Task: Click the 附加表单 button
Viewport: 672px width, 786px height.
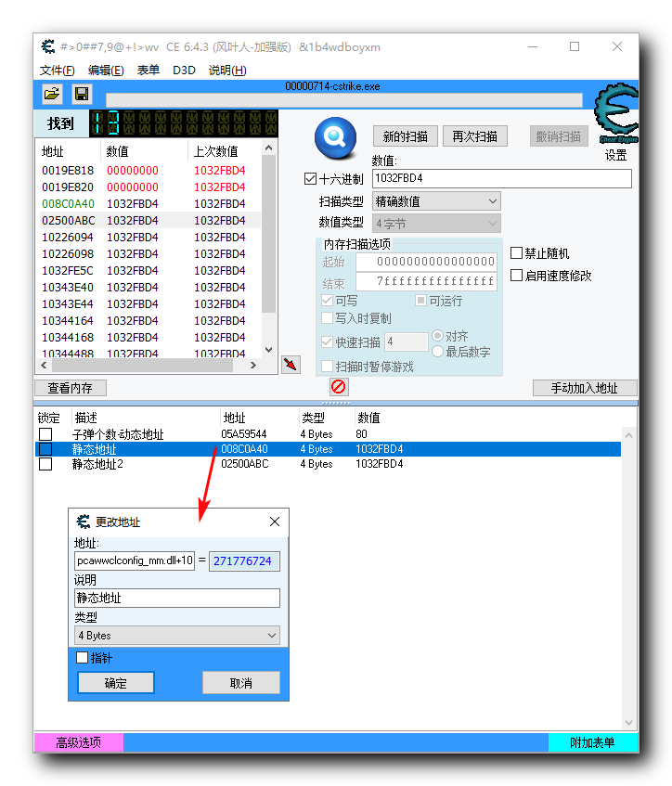Action: (x=593, y=742)
